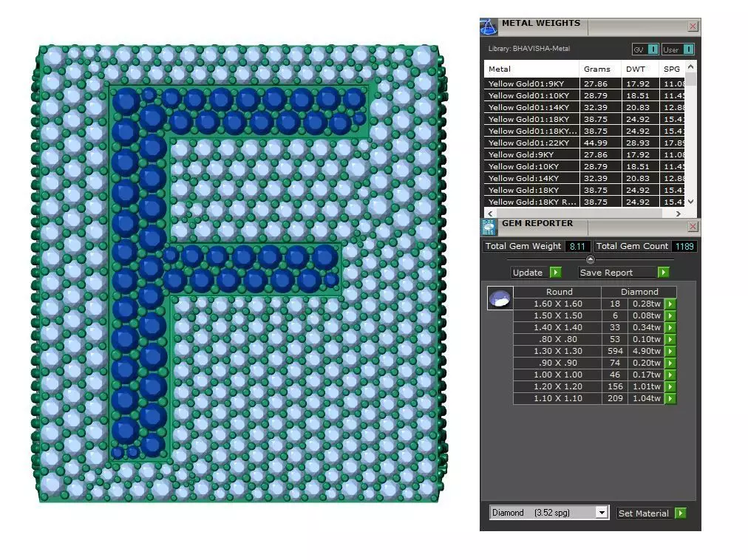Sort by the Metal column header
The height and width of the screenshot is (560, 748).
pos(531,69)
